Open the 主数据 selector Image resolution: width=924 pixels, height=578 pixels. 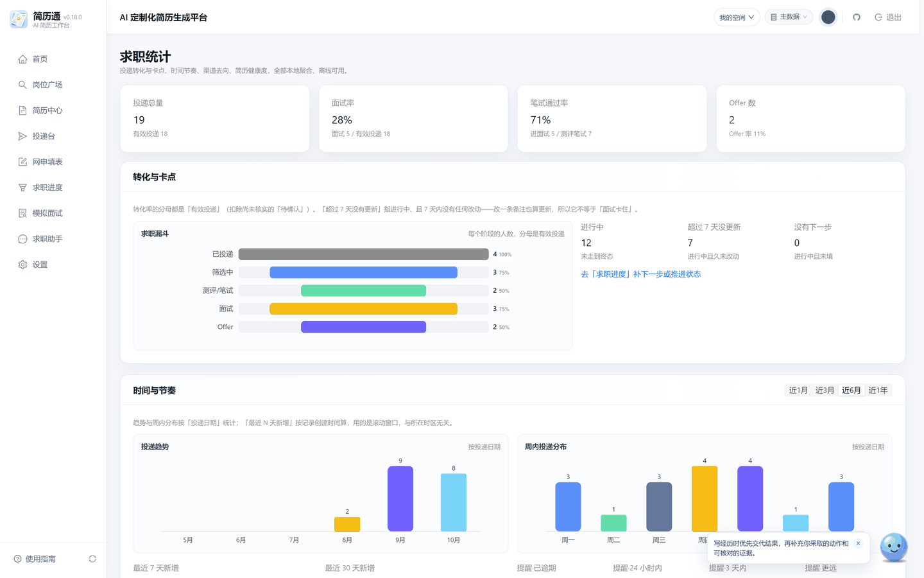click(789, 17)
